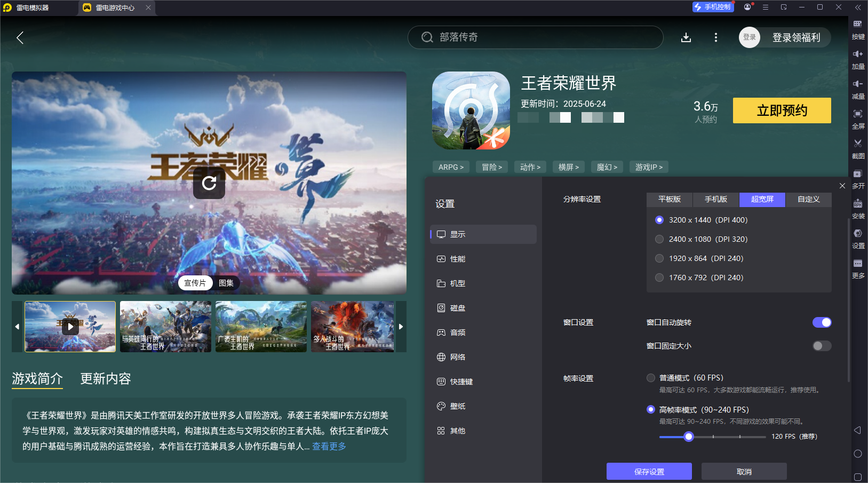The height and width of the screenshot is (483, 868).
Task: Collapse the sidebar with double-chevron icon
Action: (x=858, y=7)
